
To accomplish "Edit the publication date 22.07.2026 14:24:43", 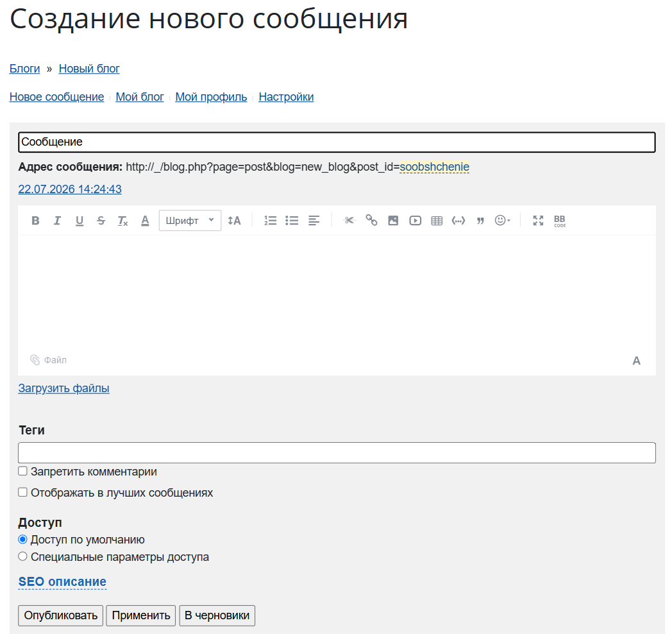I will (70, 189).
